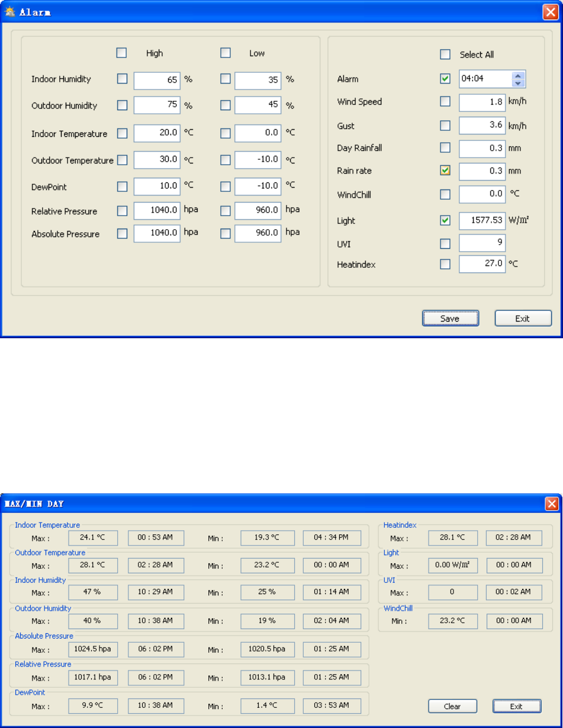This screenshot has height=728, width=563.
Task: Enable DewPoint high alarm checkbox
Action: 122,186
